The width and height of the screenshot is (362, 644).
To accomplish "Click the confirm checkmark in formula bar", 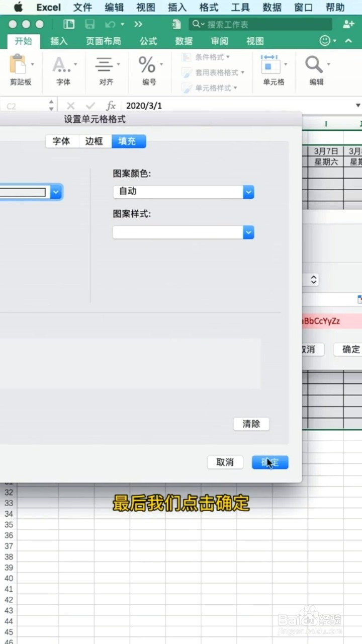I will click(90, 106).
